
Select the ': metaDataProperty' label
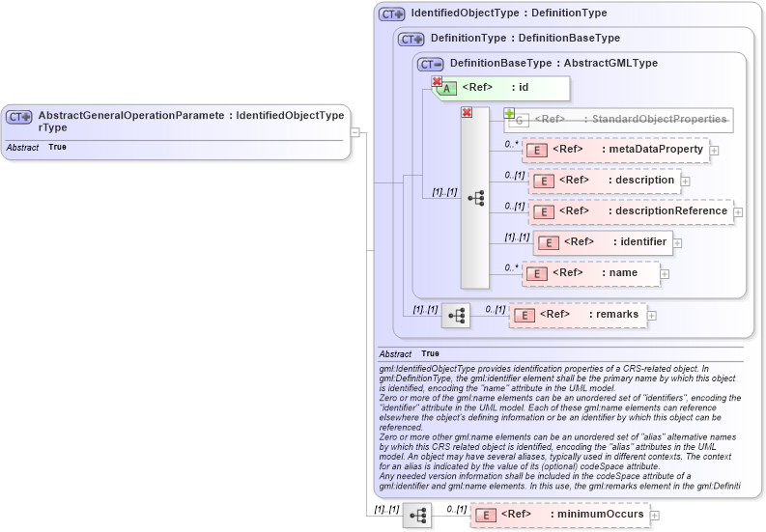coord(653,149)
